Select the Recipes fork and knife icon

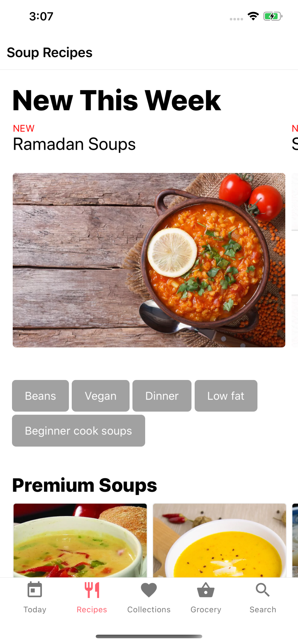(x=92, y=590)
